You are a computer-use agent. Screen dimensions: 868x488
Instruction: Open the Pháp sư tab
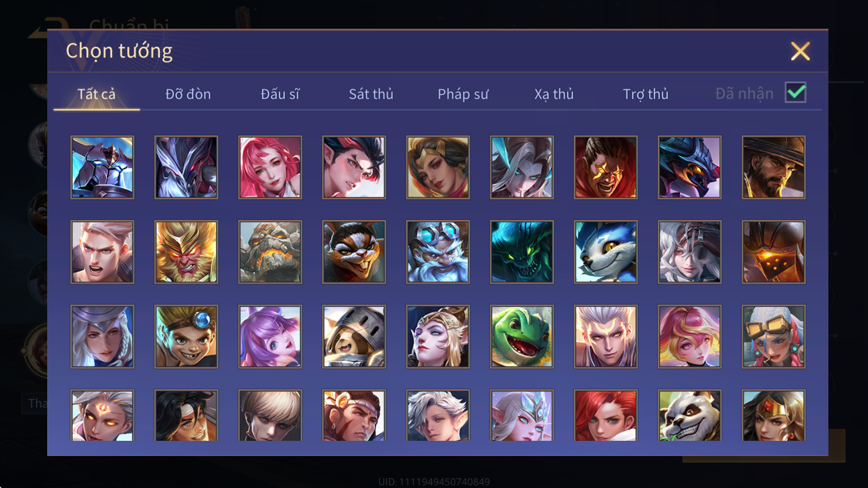[x=463, y=94]
